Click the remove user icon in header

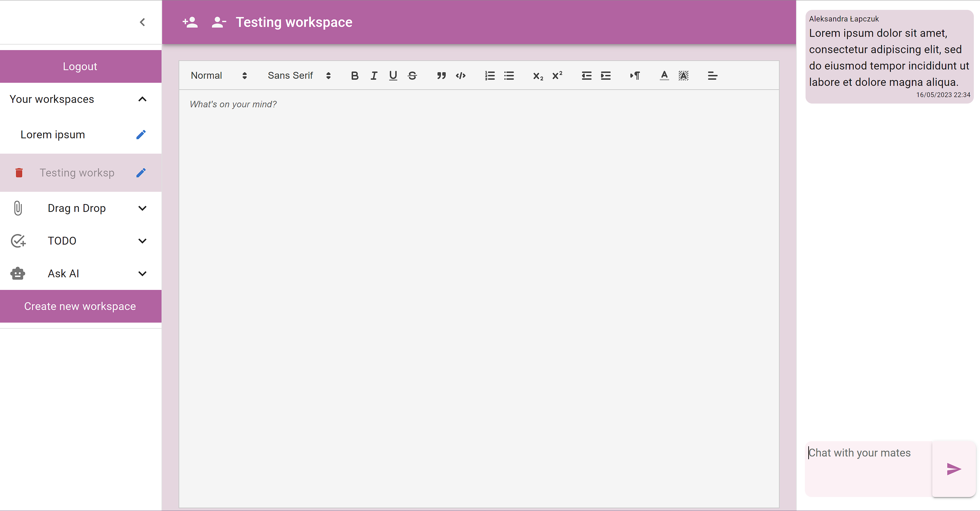pos(219,22)
